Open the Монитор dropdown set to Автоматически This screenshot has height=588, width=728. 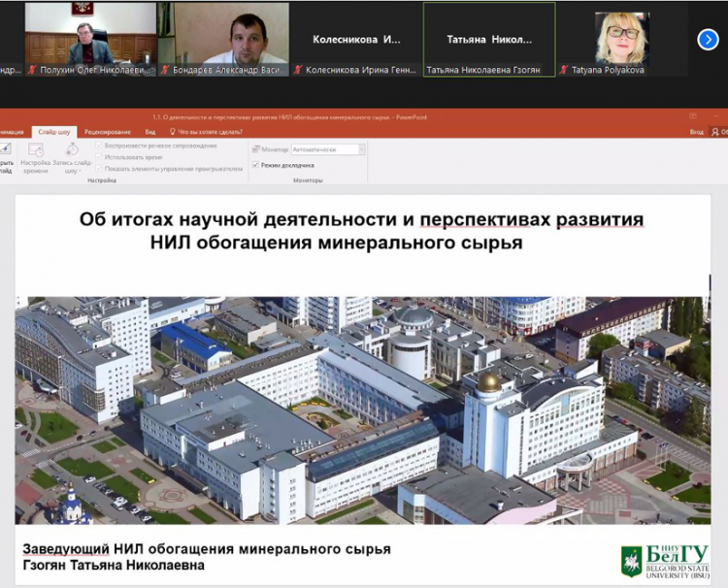[x=328, y=149]
